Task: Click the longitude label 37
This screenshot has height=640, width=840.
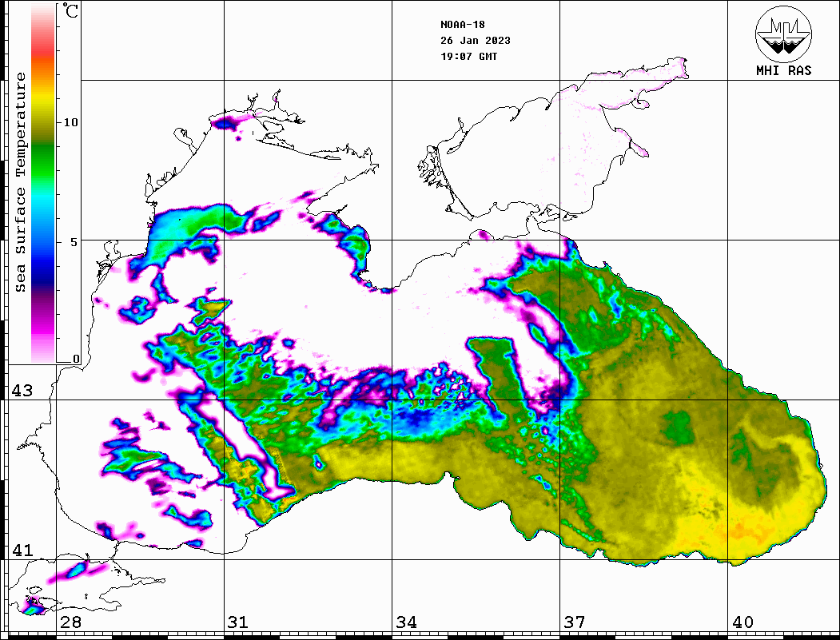Action: tap(575, 622)
